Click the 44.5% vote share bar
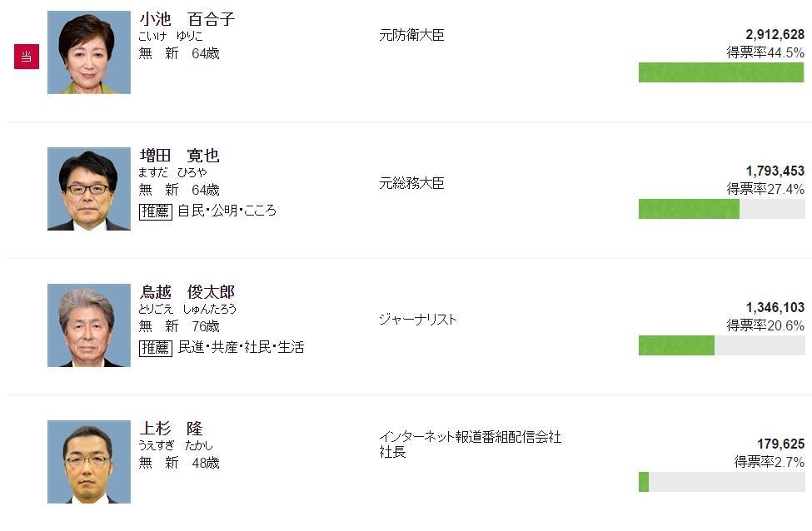The height and width of the screenshot is (531, 812). [721, 72]
